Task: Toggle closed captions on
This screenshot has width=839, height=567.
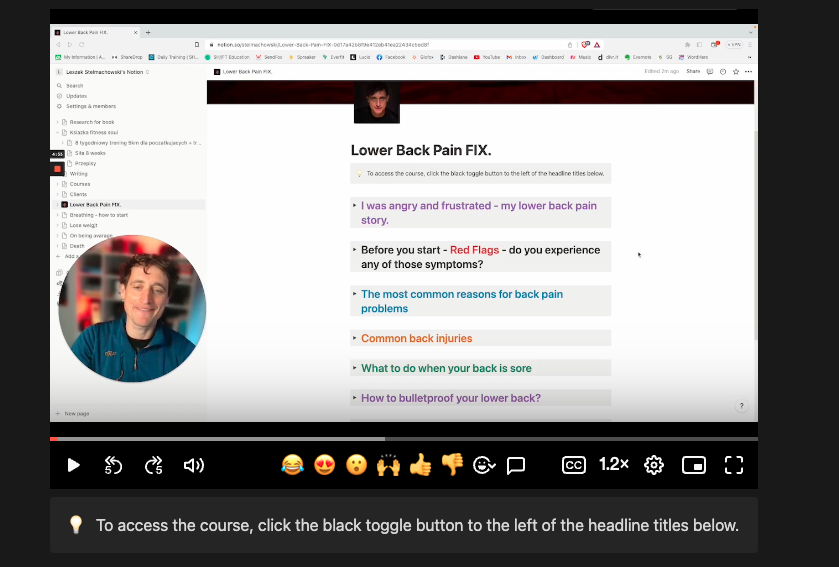Action: (573, 465)
